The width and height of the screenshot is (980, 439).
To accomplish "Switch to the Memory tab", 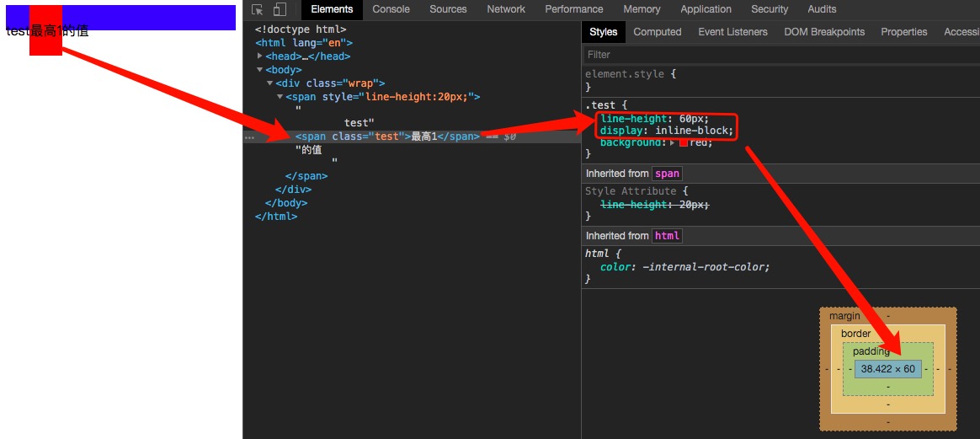I will [x=642, y=9].
